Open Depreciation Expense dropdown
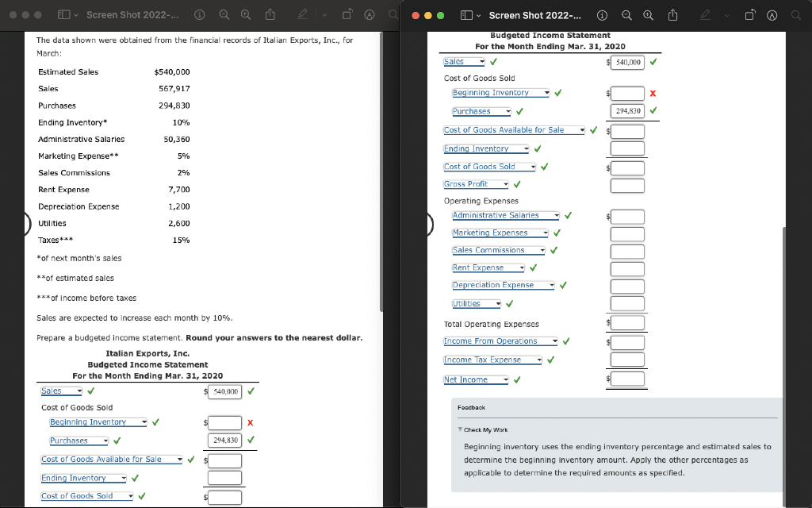Image resolution: width=812 pixels, height=508 pixels. pyautogui.click(x=503, y=285)
